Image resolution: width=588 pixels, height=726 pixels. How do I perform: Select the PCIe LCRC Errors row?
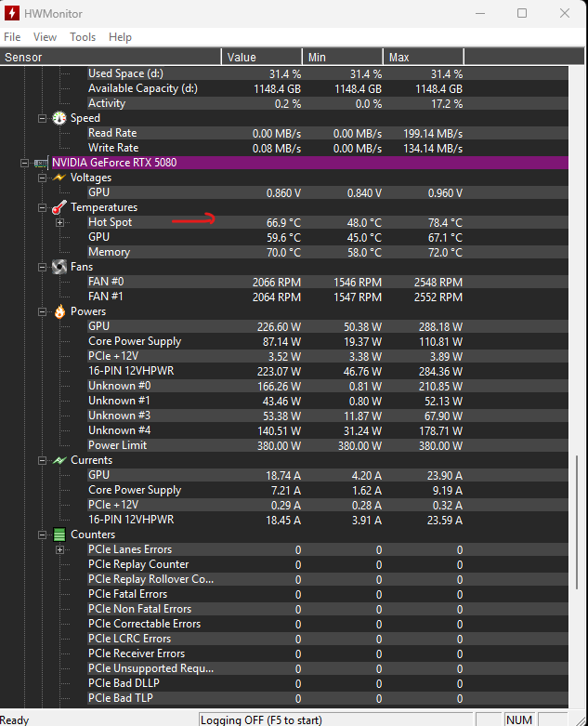[328, 639]
